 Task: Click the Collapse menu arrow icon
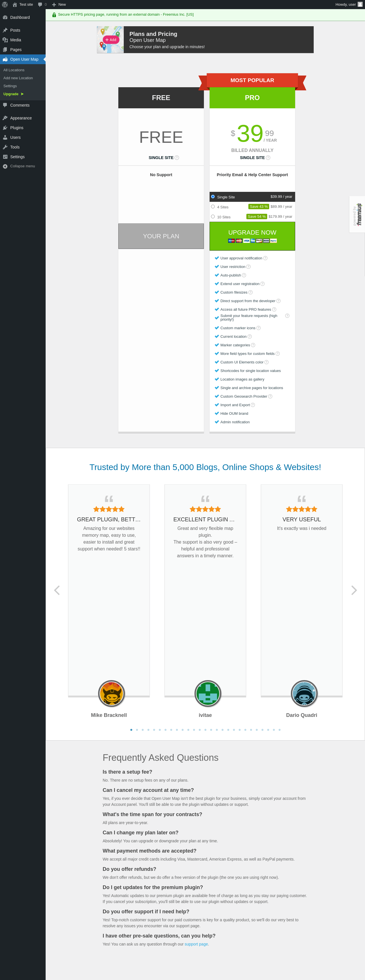(x=5, y=166)
